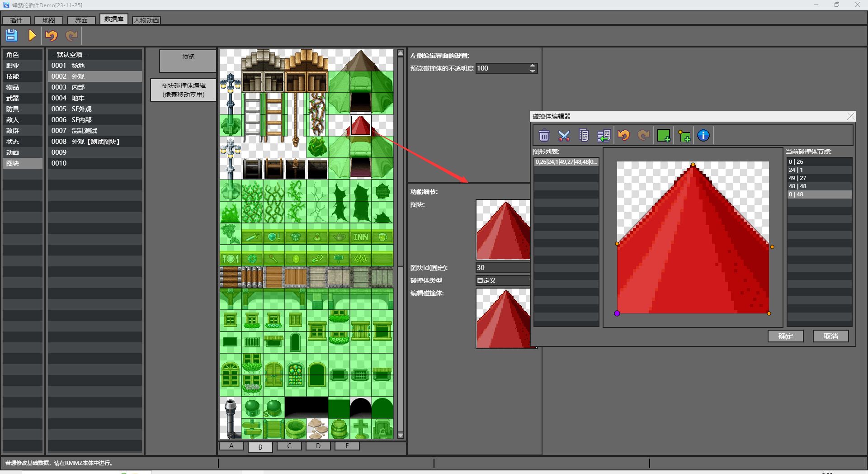The width and height of the screenshot is (868, 474).
Task: Select shape list entry 0,26|24,1|49,27
Action: click(566, 162)
